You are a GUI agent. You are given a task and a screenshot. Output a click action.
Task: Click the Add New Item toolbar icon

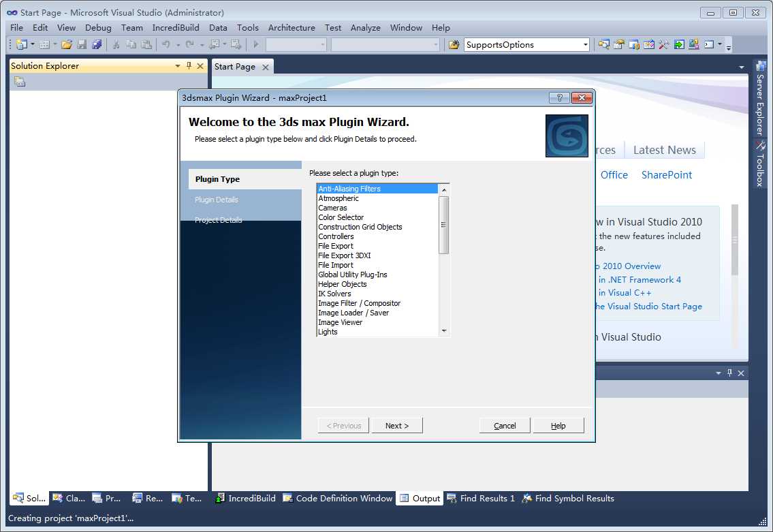coord(44,44)
